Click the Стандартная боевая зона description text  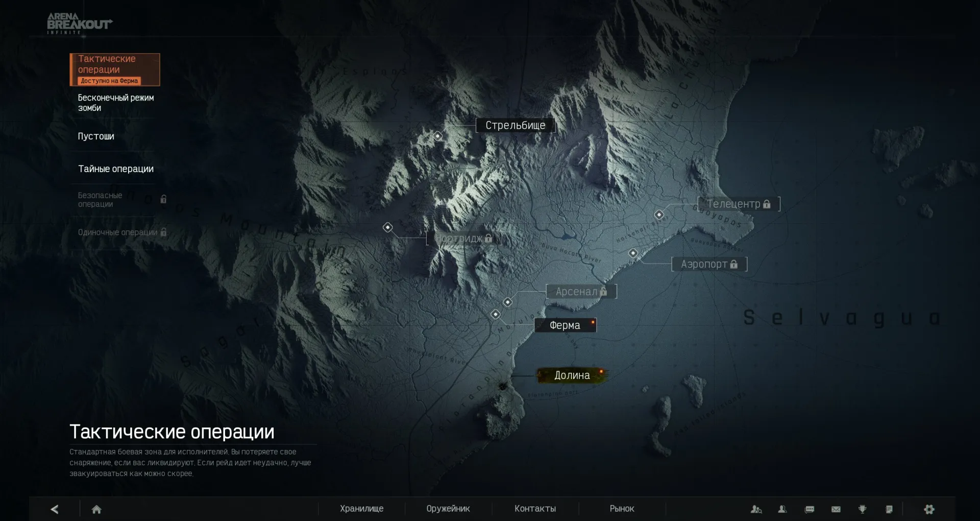(190, 463)
